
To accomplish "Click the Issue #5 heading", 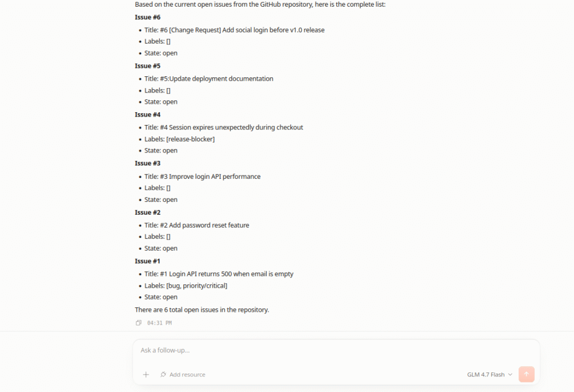I will [147, 66].
